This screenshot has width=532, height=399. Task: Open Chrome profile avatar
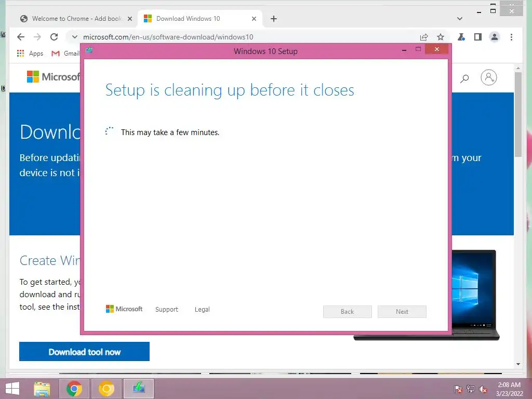click(x=495, y=37)
